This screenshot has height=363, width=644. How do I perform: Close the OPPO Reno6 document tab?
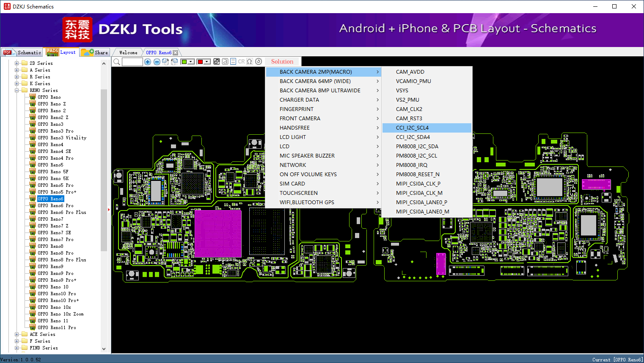176,53
